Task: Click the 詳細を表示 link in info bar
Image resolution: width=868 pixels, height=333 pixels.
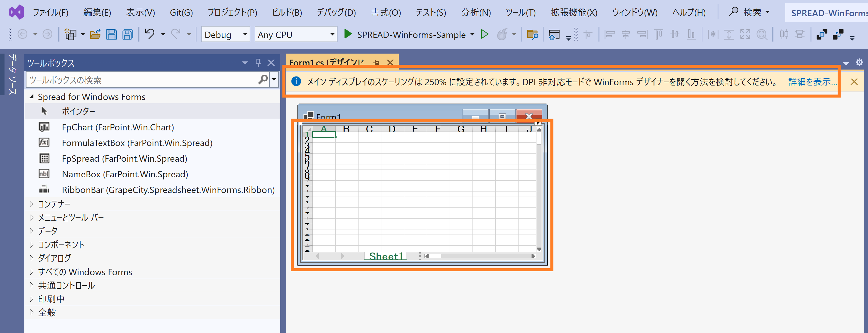Action: pos(812,82)
